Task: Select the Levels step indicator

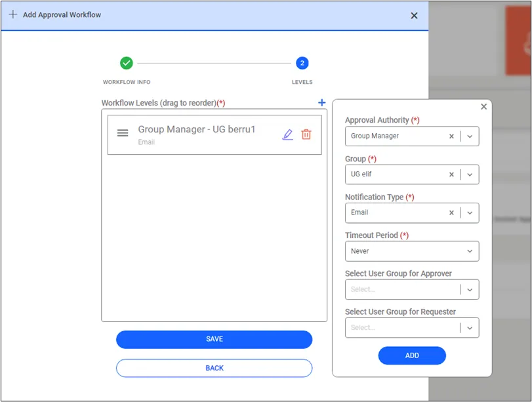Action: point(302,63)
